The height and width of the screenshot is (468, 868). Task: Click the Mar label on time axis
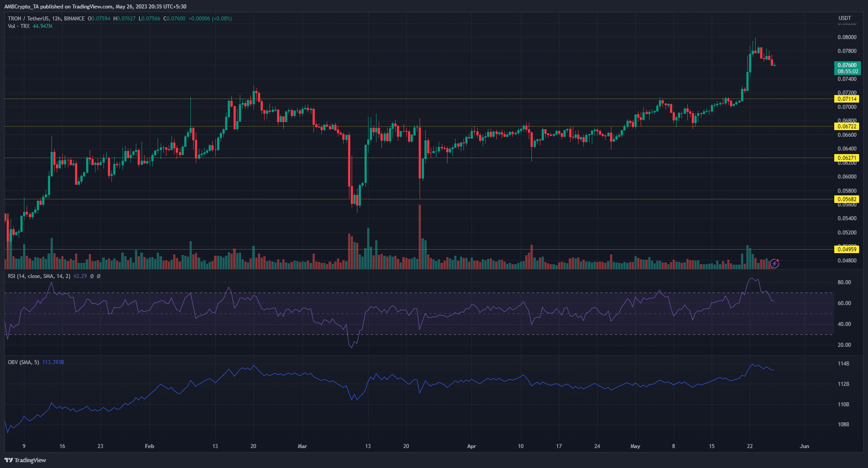302,446
